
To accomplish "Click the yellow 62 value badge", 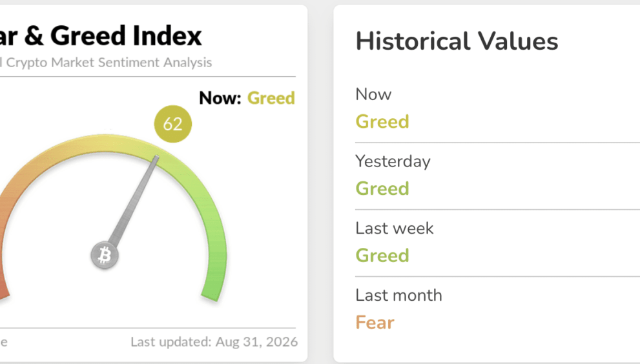I will (172, 124).
